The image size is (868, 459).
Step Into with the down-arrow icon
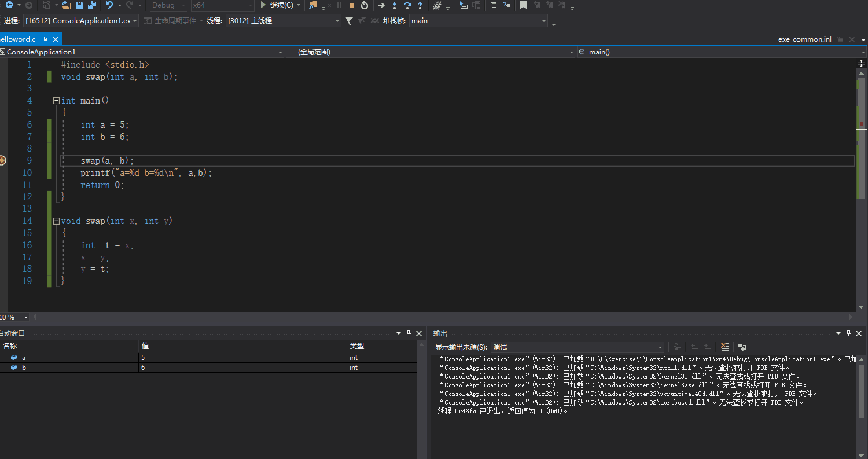tap(394, 5)
